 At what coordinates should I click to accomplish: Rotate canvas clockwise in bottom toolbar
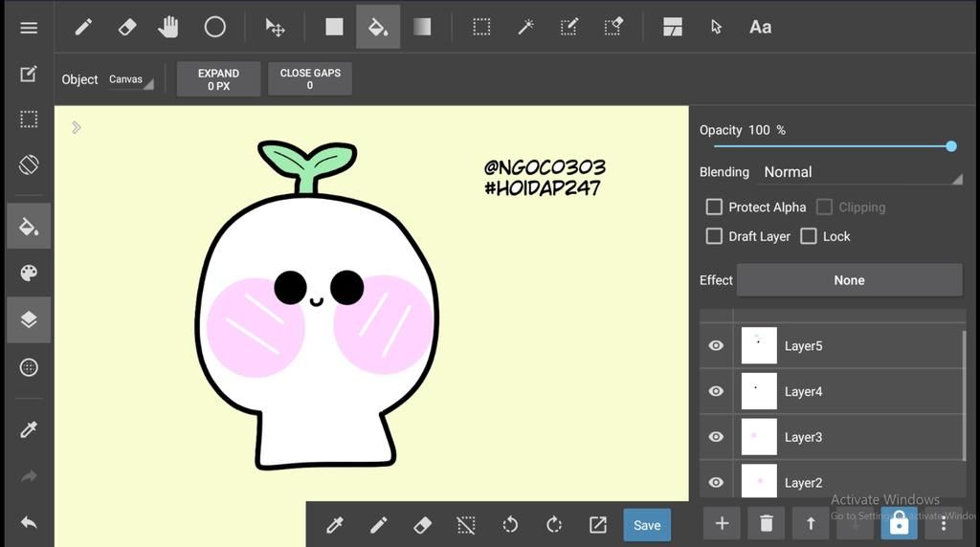coord(554,524)
